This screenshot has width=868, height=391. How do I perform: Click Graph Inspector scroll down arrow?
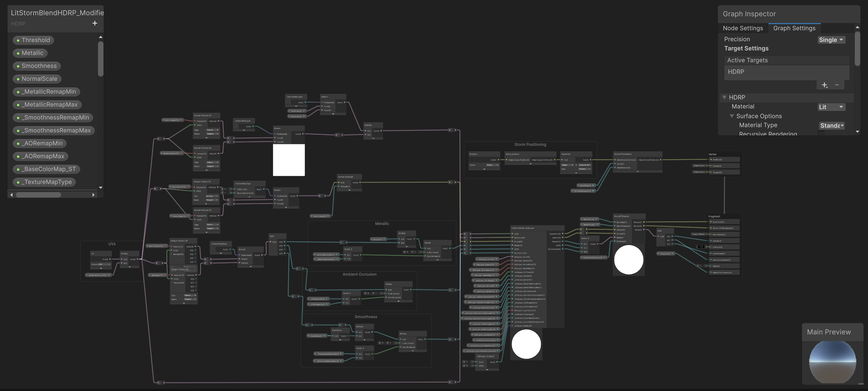857,132
